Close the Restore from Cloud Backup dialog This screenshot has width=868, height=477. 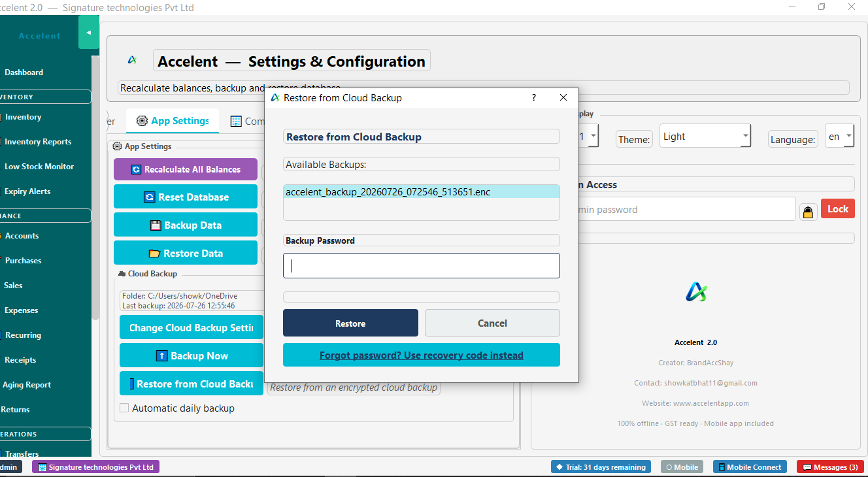pos(563,97)
